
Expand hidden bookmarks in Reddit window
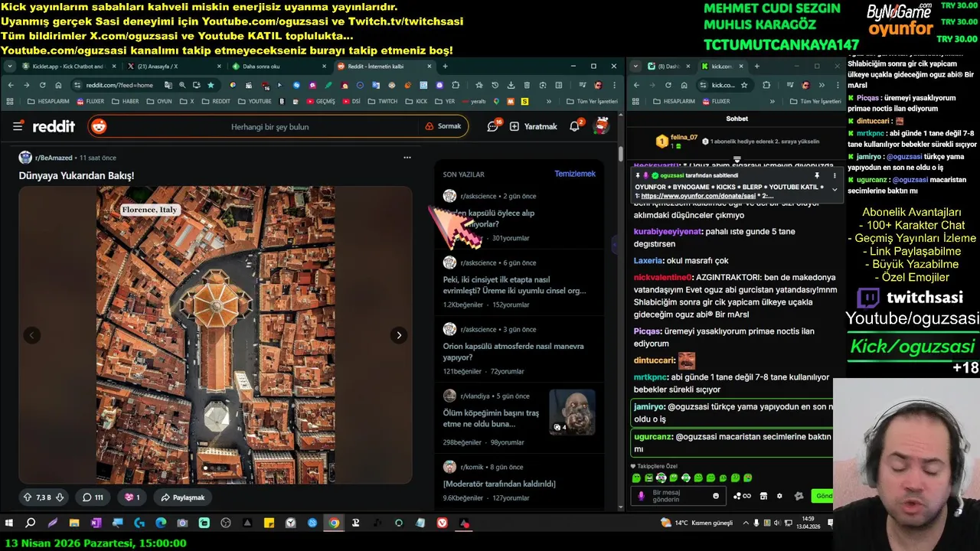click(549, 101)
